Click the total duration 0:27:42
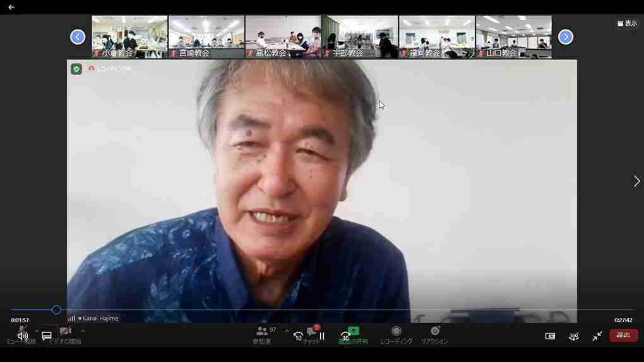Viewport: 644px width, 362px height. pyautogui.click(x=623, y=320)
